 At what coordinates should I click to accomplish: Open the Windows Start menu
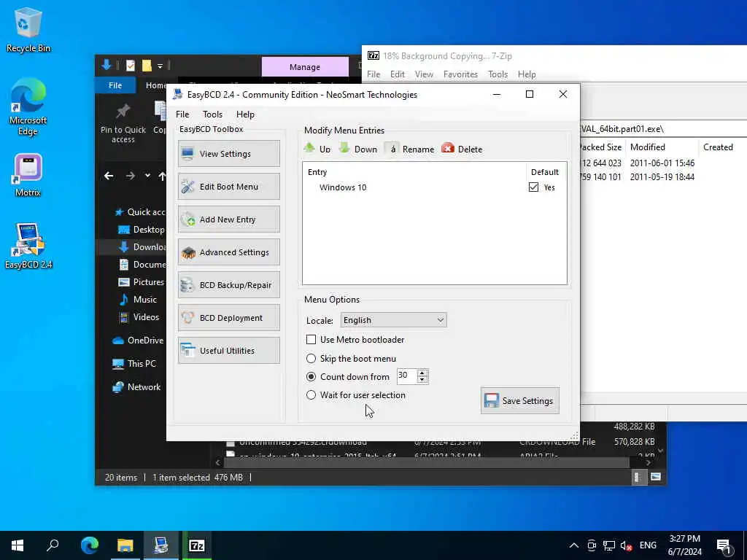pyautogui.click(x=18, y=545)
